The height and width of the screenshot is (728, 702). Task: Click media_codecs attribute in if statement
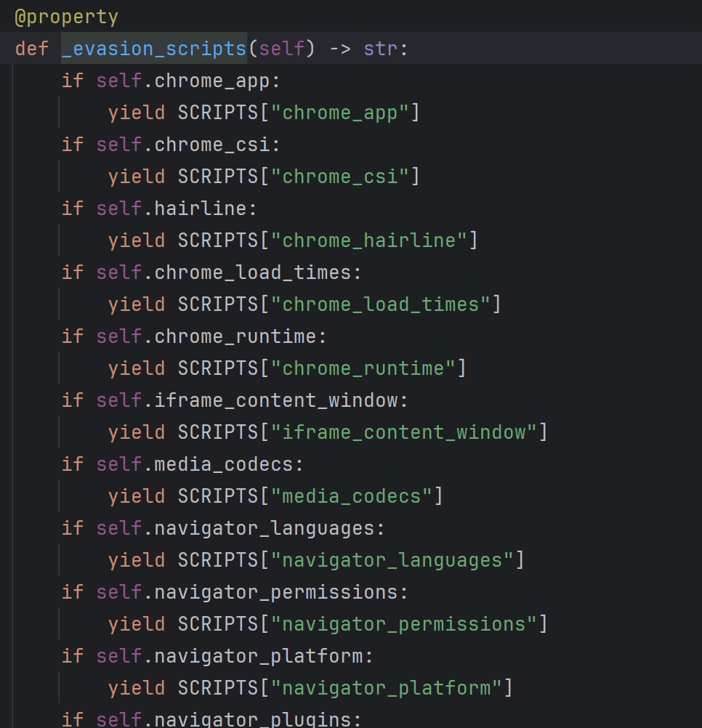[x=223, y=464]
